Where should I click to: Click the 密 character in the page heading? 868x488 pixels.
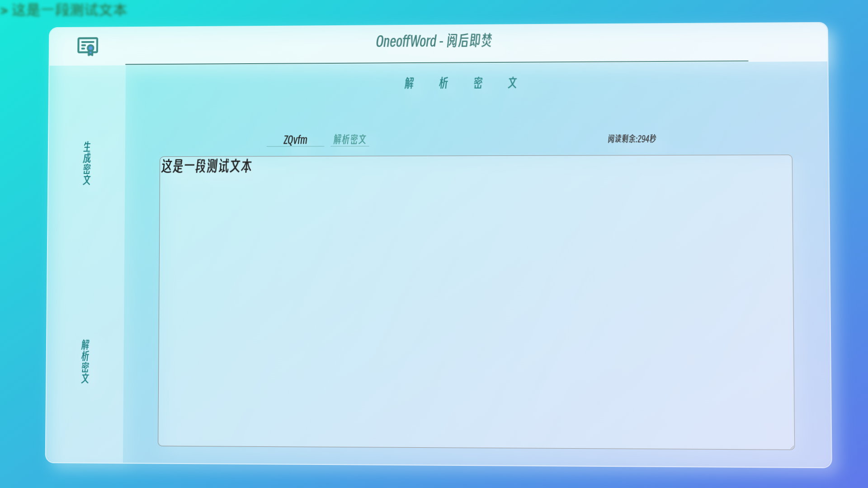click(x=478, y=83)
